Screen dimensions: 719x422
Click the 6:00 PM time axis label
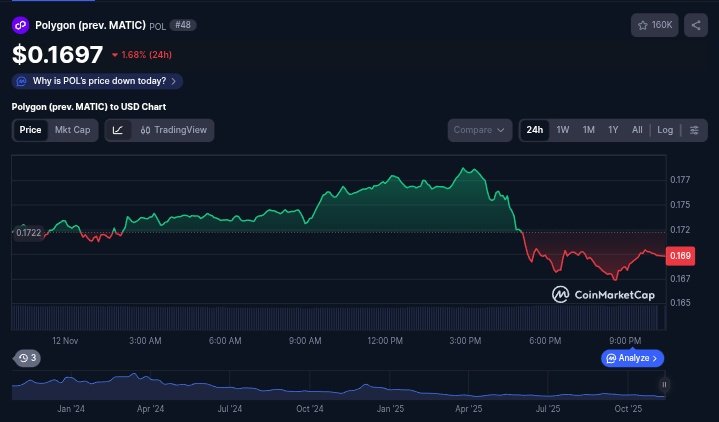545,341
